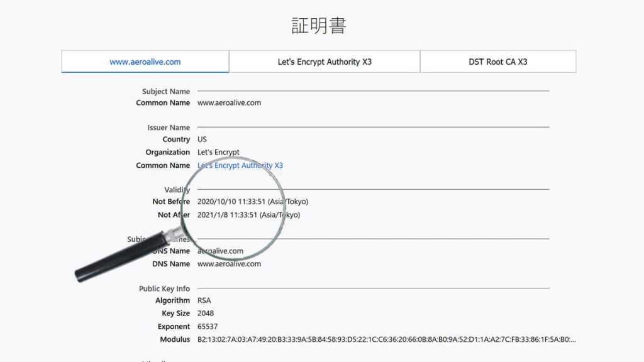Click the Modulus hex string value
The width and height of the screenshot is (644, 362).
coord(387,339)
